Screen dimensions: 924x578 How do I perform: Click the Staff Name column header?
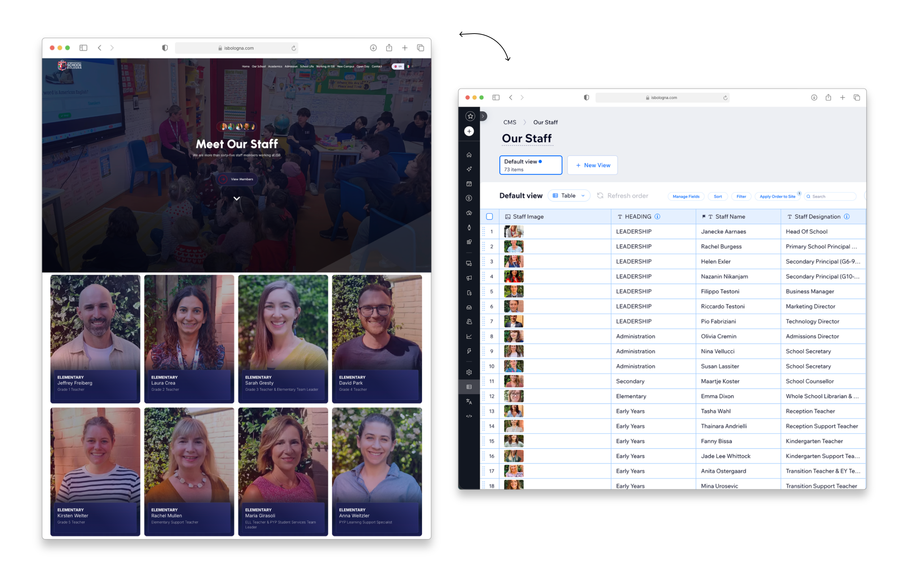point(738,216)
